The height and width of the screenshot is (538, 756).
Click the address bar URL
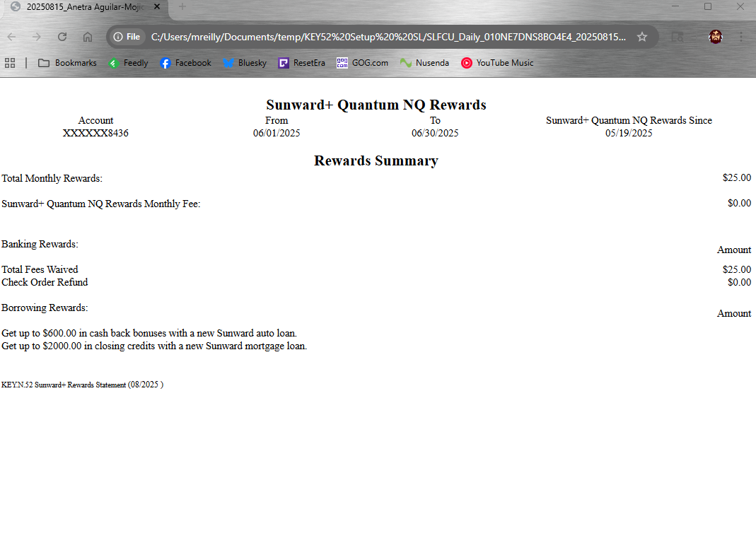[388, 37]
